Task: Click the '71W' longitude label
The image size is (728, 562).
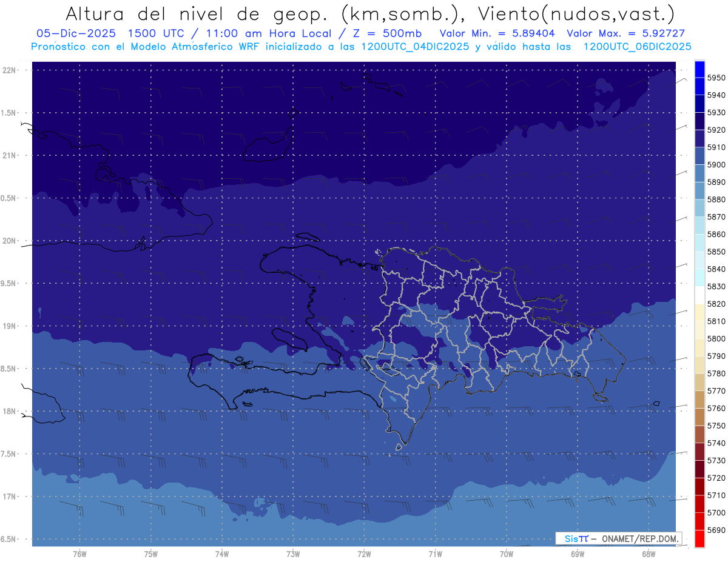Action: 435,554
